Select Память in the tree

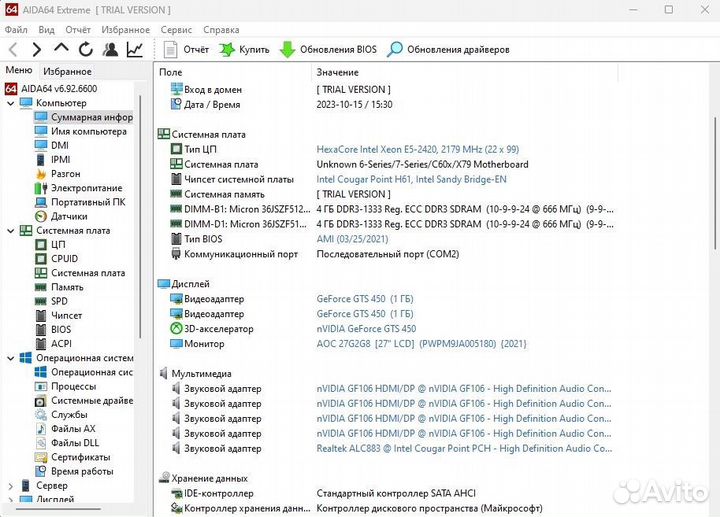(x=59, y=287)
